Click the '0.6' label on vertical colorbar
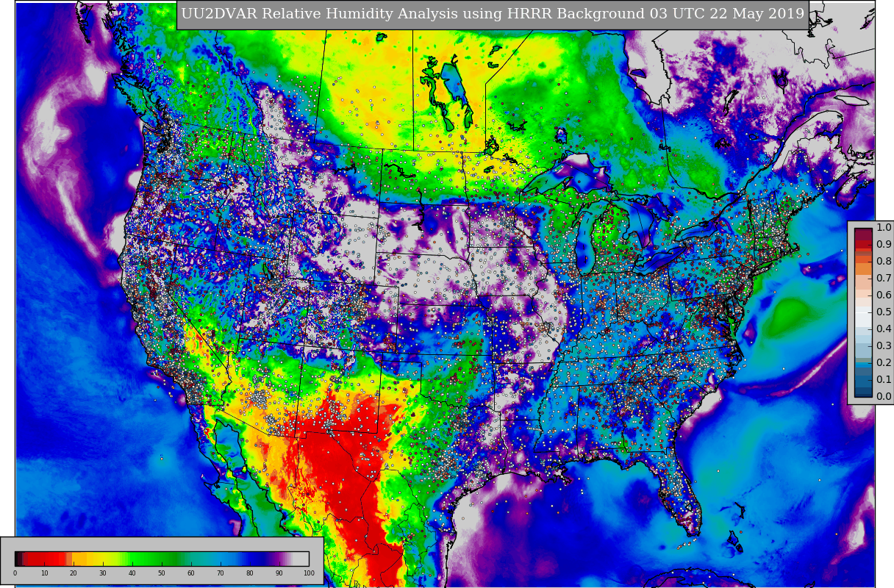 click(884, 295)
